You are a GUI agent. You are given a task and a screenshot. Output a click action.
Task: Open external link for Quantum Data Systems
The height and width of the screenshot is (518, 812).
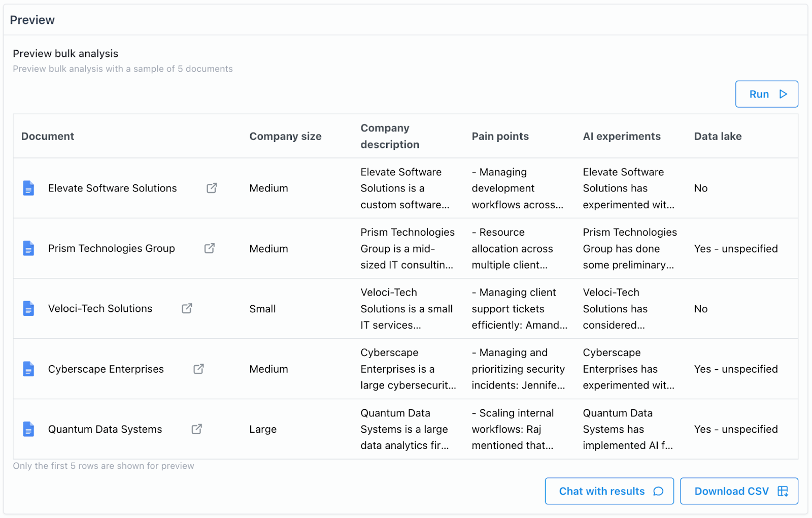pyautogui.click(x=197, y=429)
